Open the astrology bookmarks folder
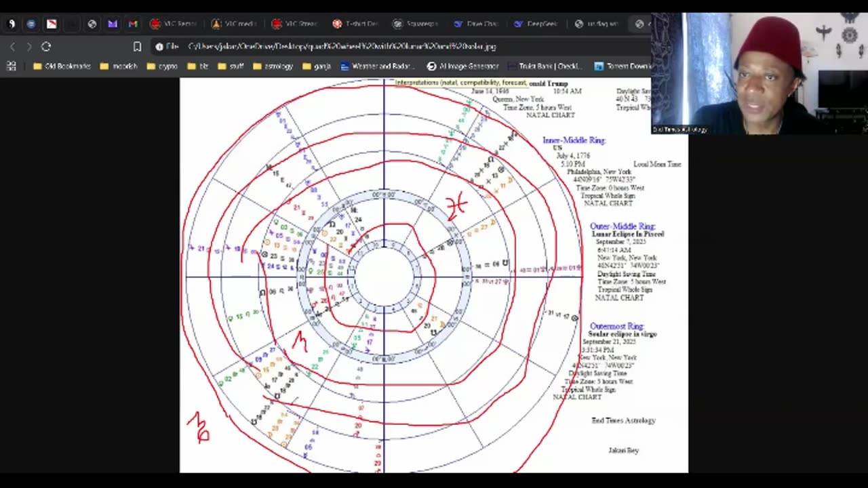 (273, 66)
